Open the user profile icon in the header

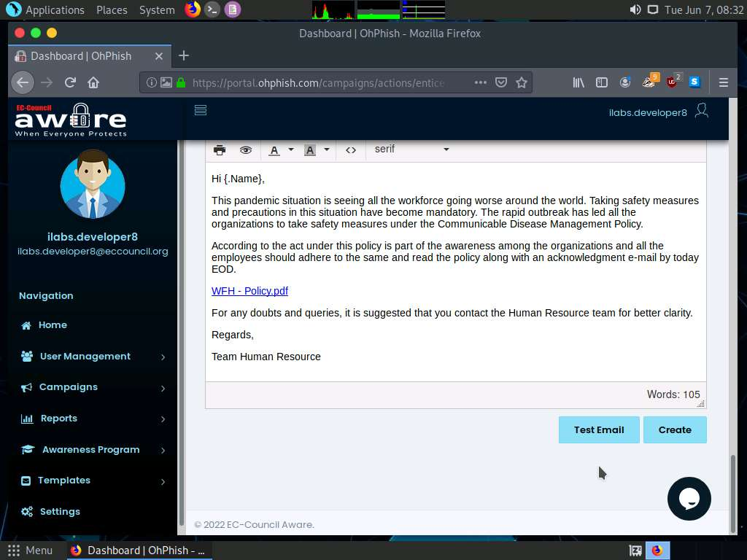click(702, 111)
